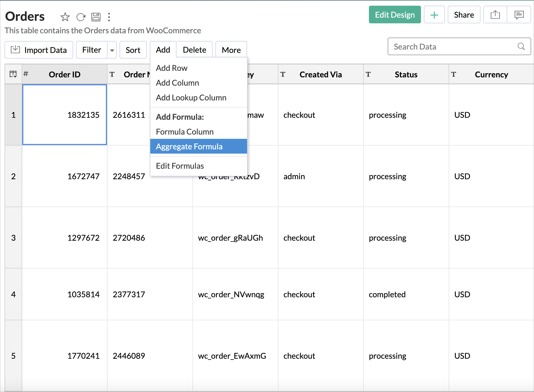Save the Orders table
The height and width of the screenshot is (392, 534).
96,17
